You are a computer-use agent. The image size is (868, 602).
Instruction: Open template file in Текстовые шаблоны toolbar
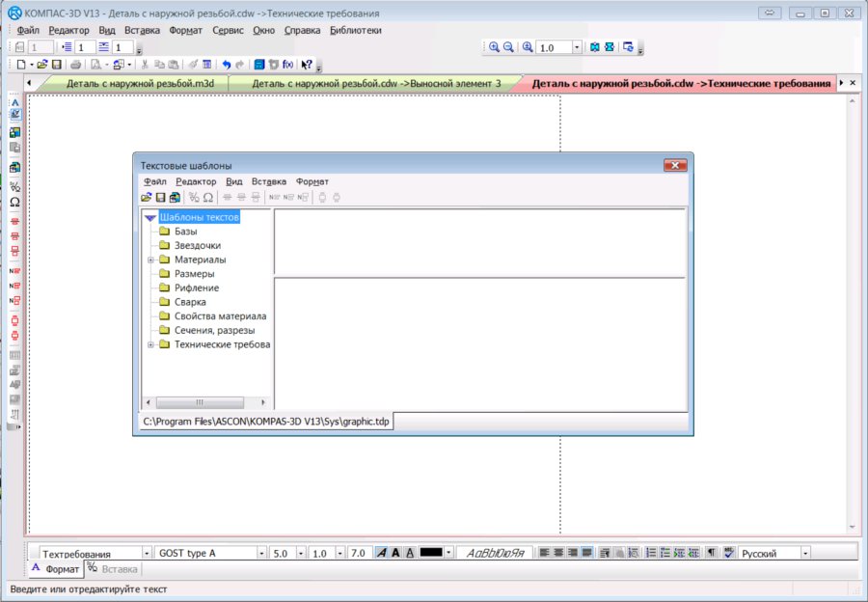[147, 197]
